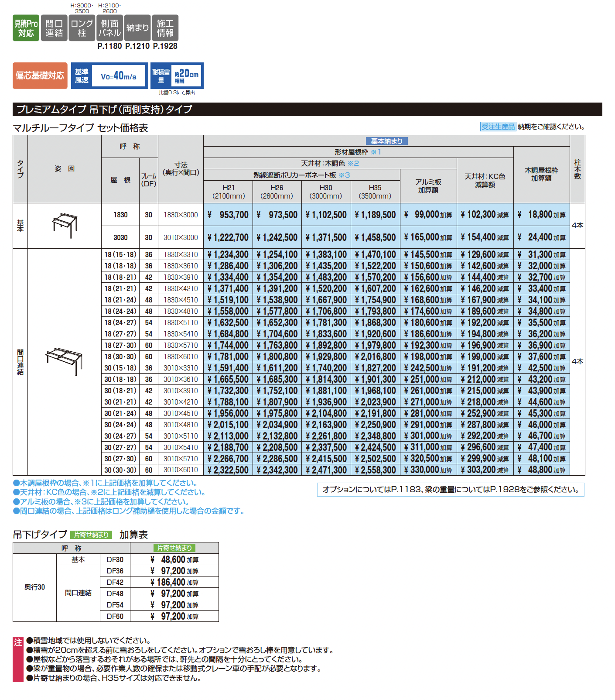Click the price ¥1,458,500 cell
Screen dimensions: 615x700
375,237
